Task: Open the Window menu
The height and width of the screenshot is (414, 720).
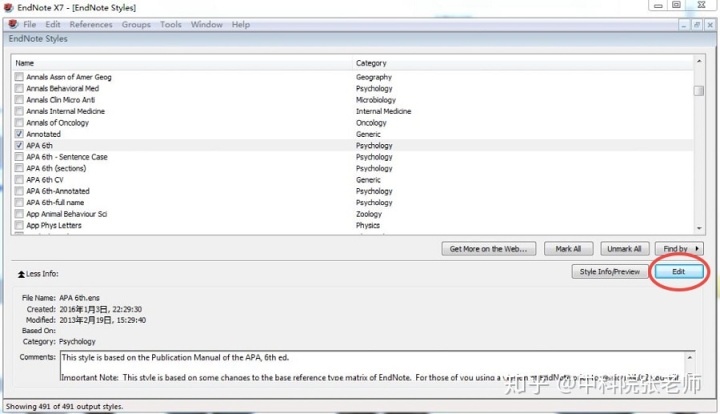Action: point(207,24)
